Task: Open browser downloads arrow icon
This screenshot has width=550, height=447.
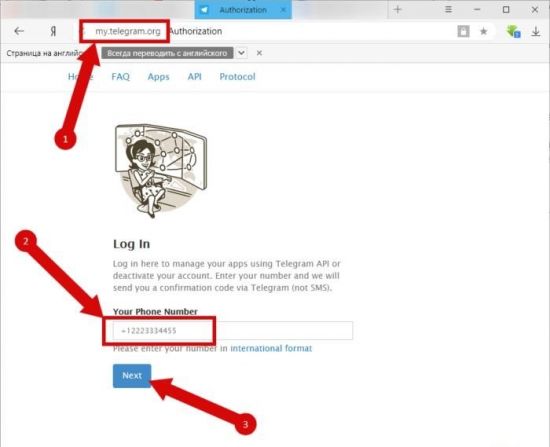Action: pyautogui.click(x=536, y=32)
